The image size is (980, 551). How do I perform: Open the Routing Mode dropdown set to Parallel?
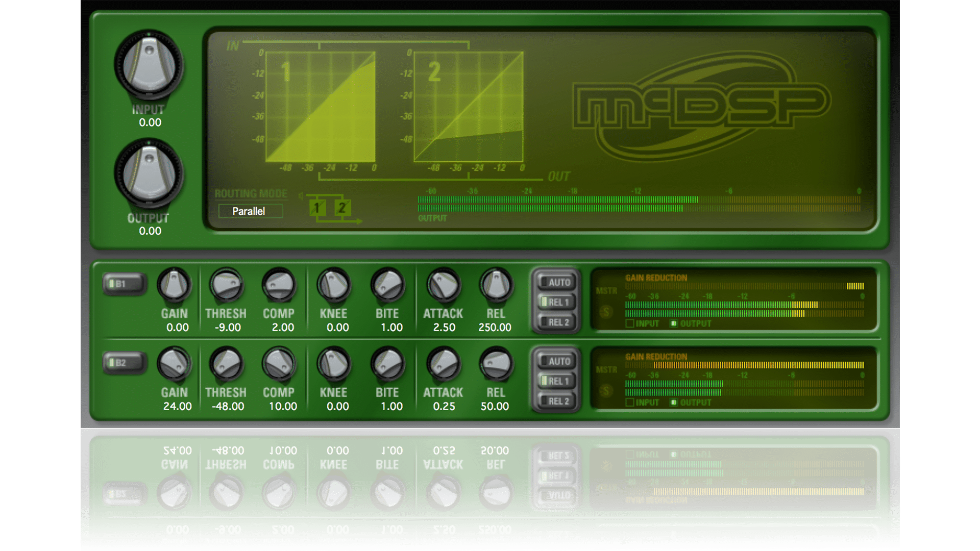pyautogui.click(x=250, y=211)
